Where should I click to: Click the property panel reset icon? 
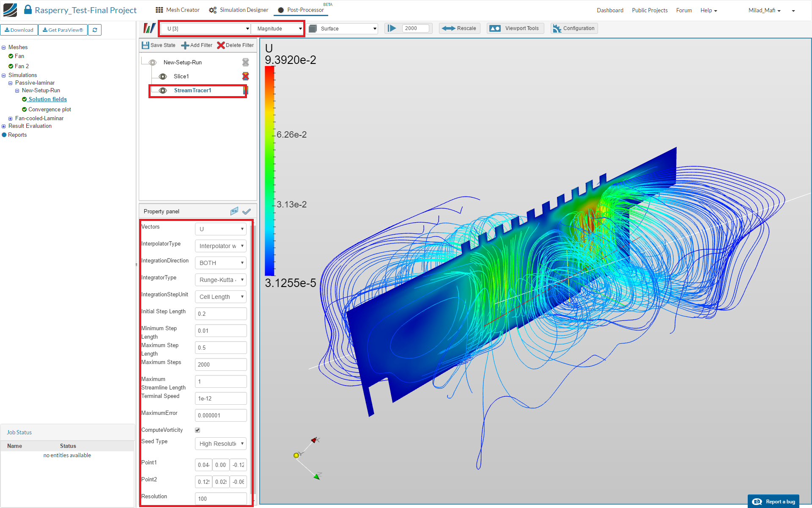pos(234,211)
